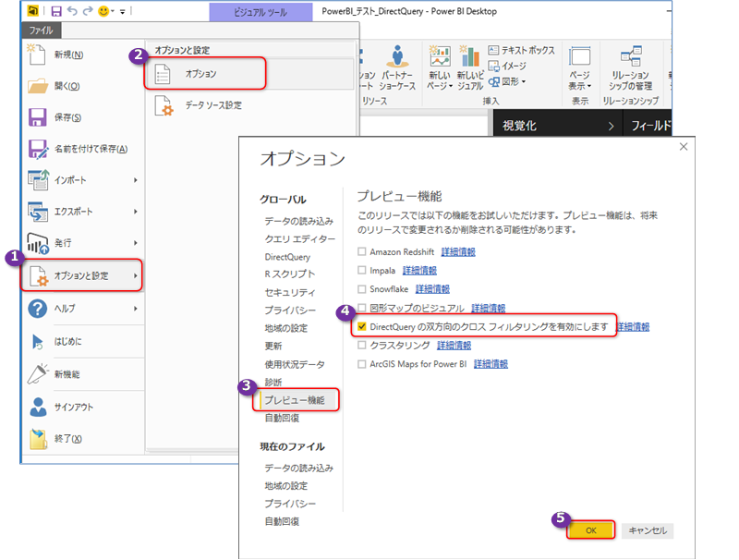The image size is (739, 560).
Task: Click the 新規 blank page icon
Action: click(x=37, y=55)
